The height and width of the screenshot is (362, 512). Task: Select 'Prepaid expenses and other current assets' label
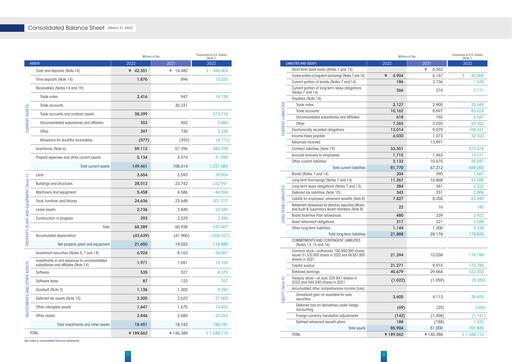68,157
